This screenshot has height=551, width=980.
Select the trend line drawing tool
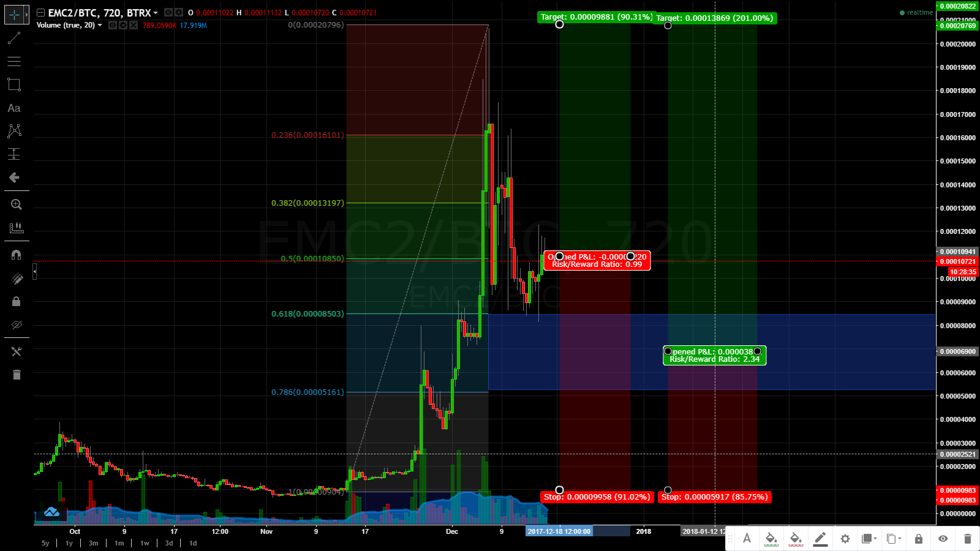pyautogui.click(x=14, y=38)
